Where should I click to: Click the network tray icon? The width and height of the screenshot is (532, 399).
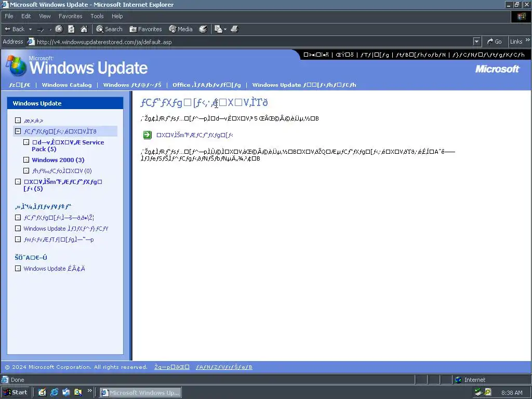478,392
